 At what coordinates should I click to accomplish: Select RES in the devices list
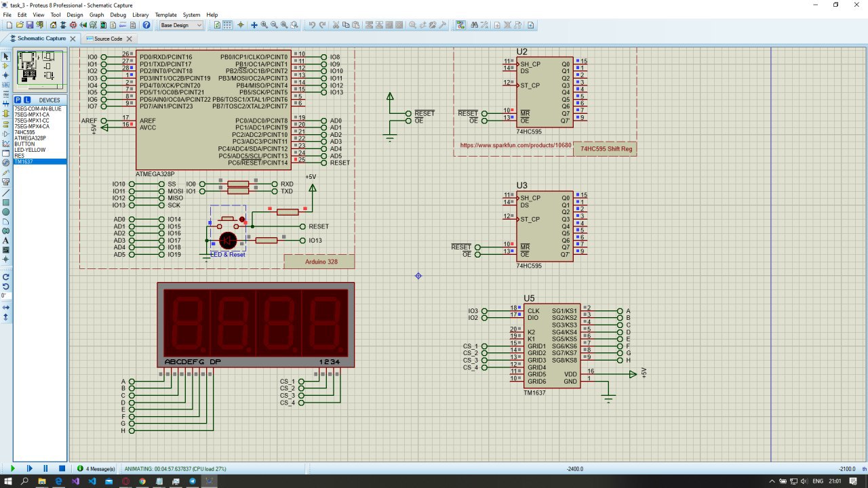(40, 156)
